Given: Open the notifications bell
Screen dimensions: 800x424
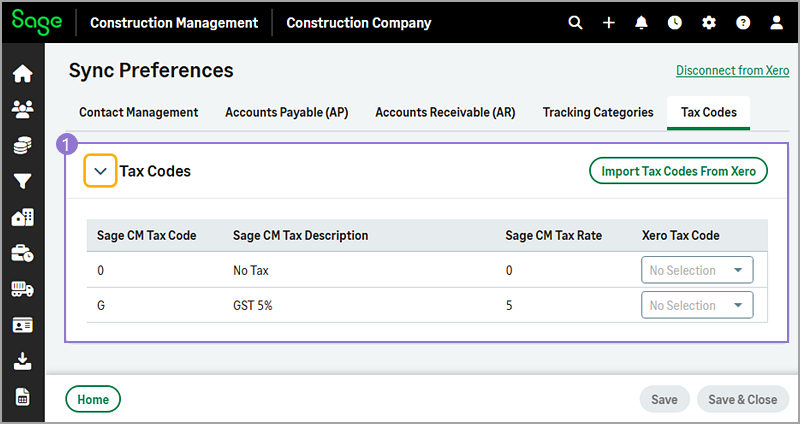Looking at the screenshot, I should tap(641, 23).
